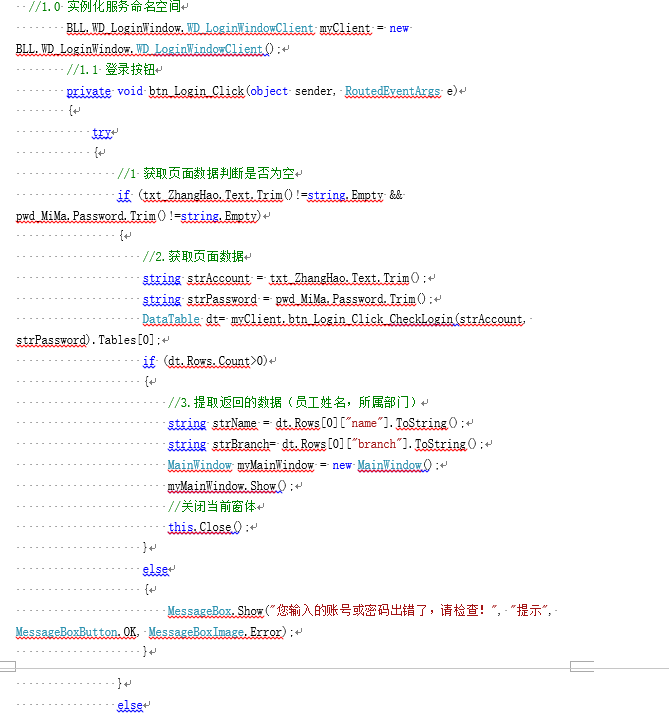Click the statement "this.Close();"
This screenshot has height=718, width=669.
[209, 528]
